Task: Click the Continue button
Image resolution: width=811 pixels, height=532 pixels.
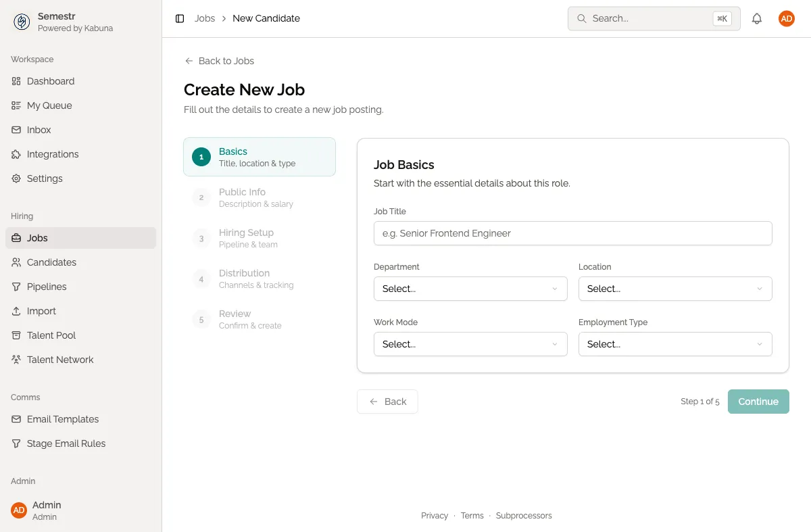Action: point(758,402)
